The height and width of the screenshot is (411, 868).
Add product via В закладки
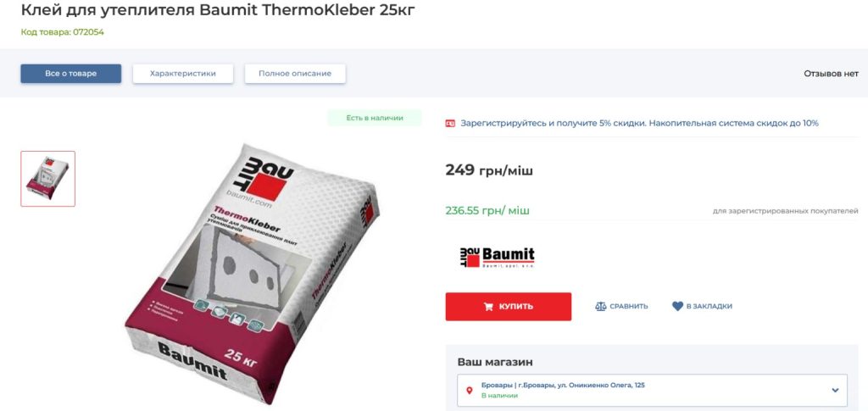702,306
